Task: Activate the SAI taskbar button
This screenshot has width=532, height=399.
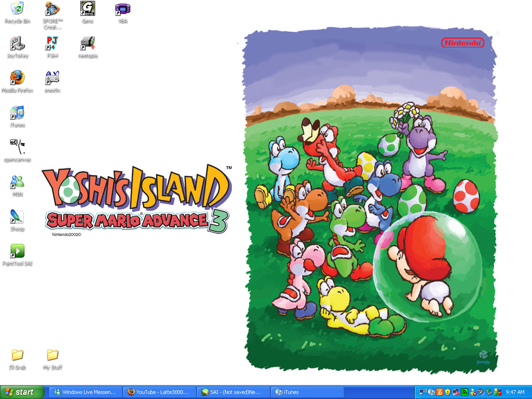Action: coord(233,392)
